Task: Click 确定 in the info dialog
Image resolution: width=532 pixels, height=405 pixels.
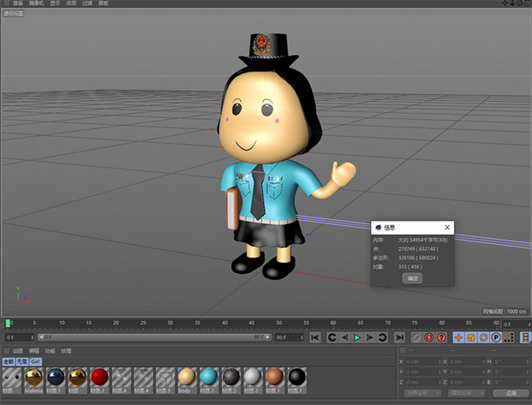Action: pyautogui.click(x=413, y=278)
